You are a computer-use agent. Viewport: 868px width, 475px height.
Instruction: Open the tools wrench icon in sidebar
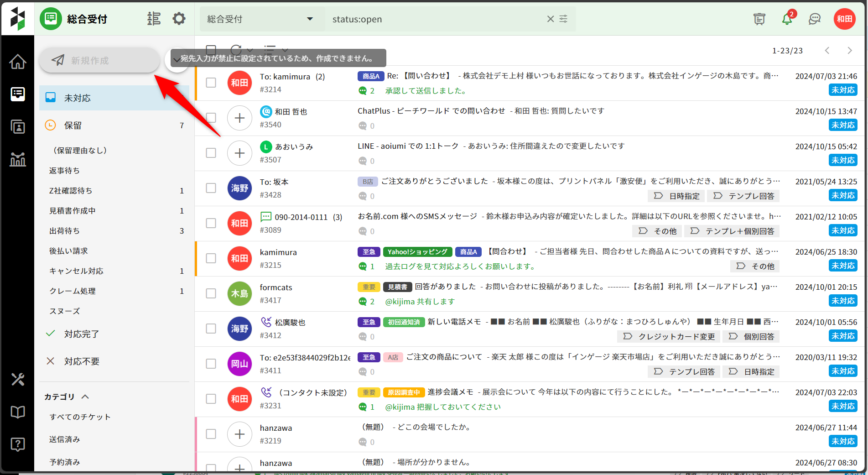click(x=18, y=379)
